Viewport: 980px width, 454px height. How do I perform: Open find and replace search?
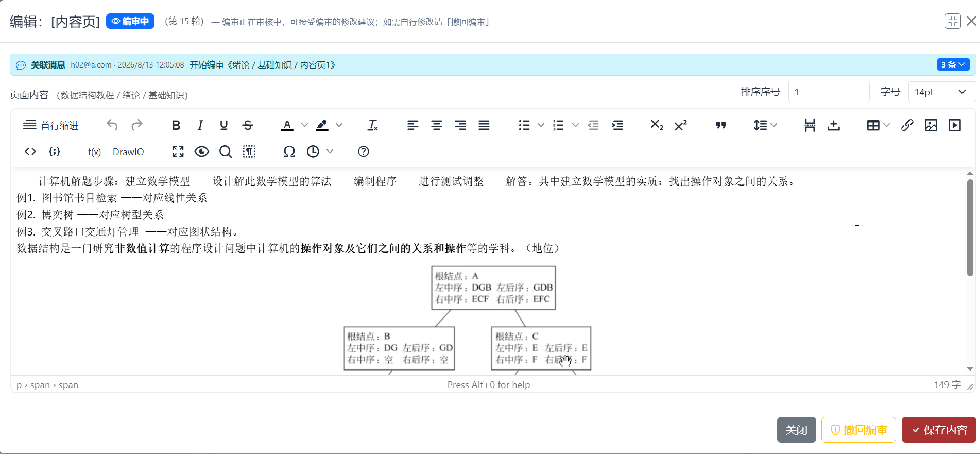tap(226, 152)
